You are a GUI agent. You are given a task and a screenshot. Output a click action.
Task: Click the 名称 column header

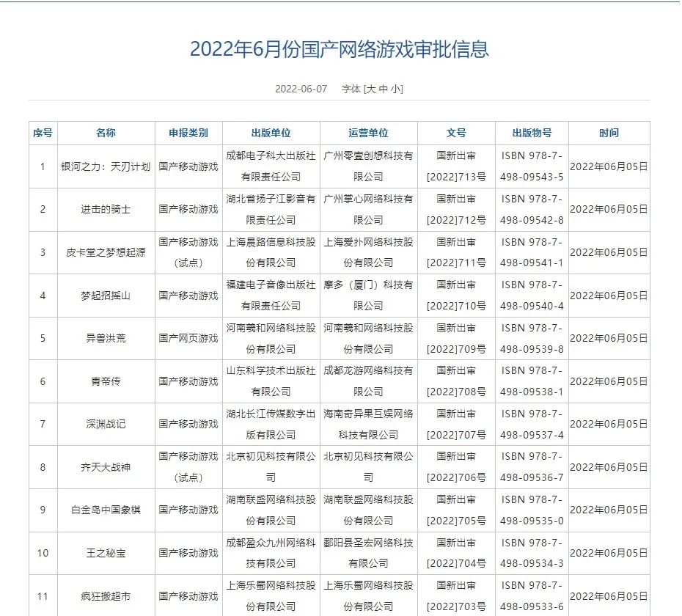[106, 133]
